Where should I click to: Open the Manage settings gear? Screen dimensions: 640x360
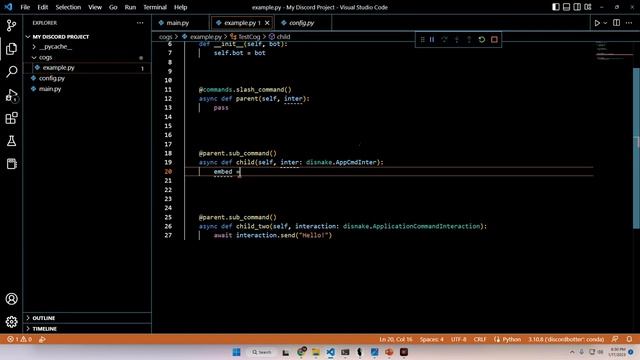[11, 322]
